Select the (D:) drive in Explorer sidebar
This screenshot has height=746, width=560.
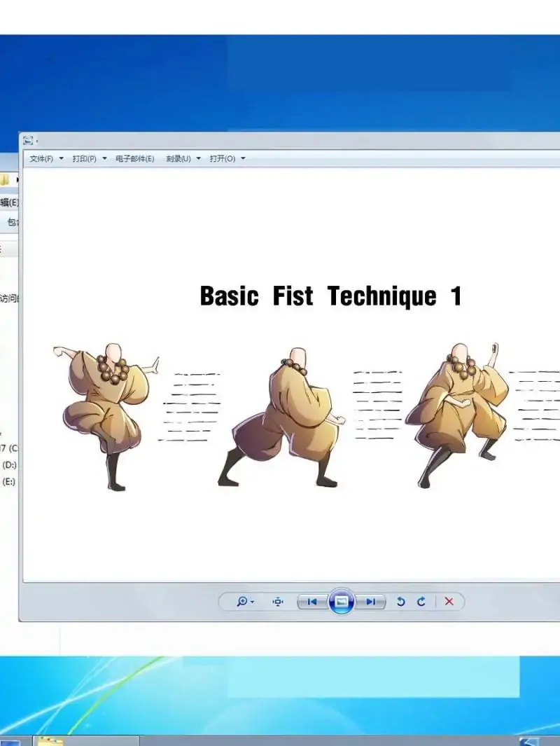(x=9, y=464)
